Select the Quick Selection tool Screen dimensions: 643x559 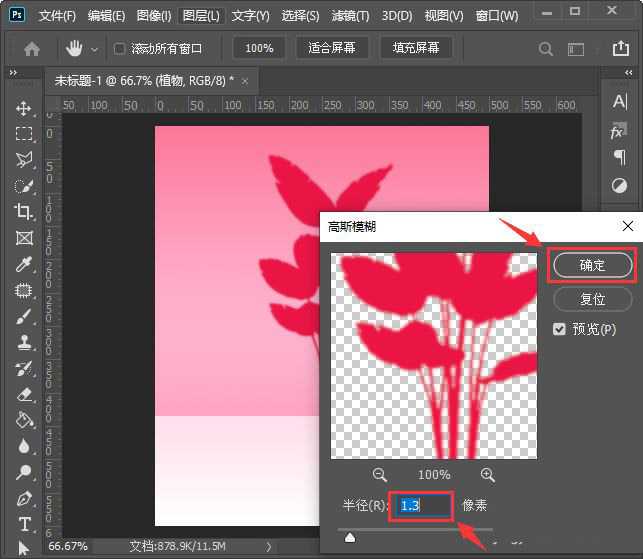(24, 186)
